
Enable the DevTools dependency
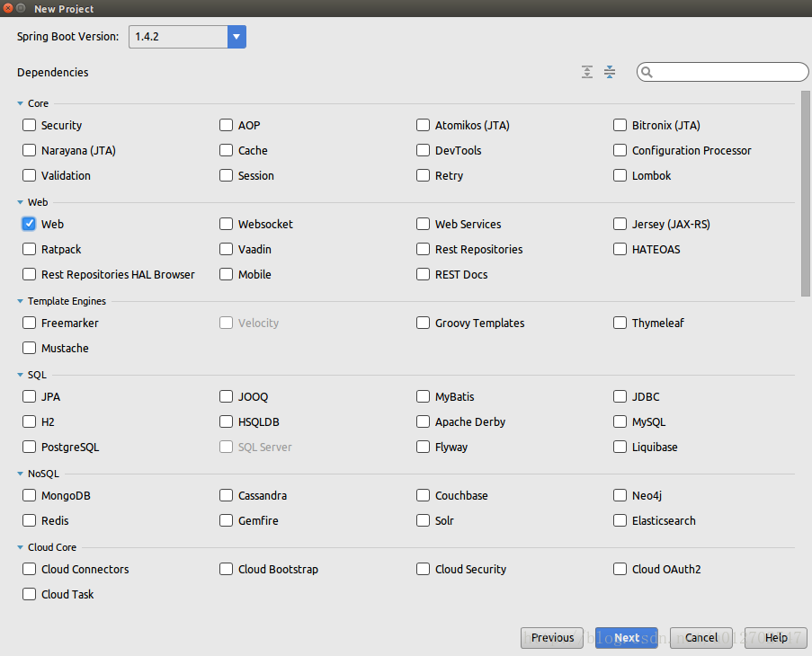point(424,150)
